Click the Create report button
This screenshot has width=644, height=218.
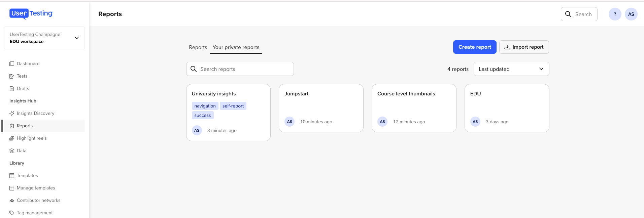474,47
